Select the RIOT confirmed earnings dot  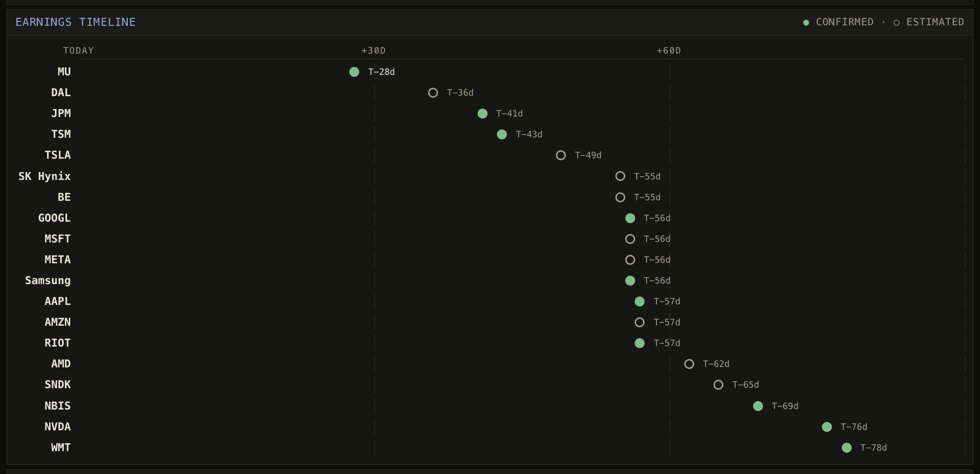640,343
